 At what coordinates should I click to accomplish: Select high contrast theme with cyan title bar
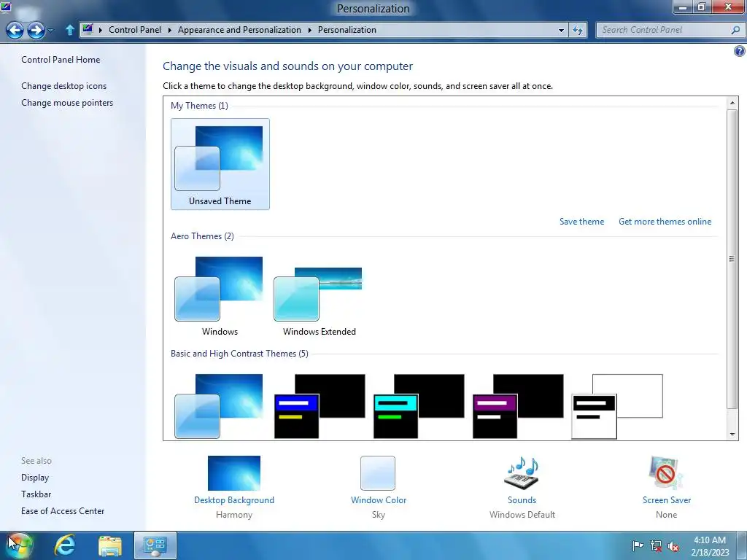(x=419, y=406)
